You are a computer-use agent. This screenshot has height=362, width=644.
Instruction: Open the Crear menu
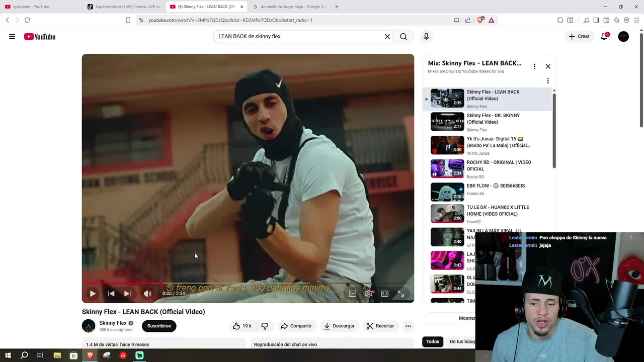(x=579, y=36)
